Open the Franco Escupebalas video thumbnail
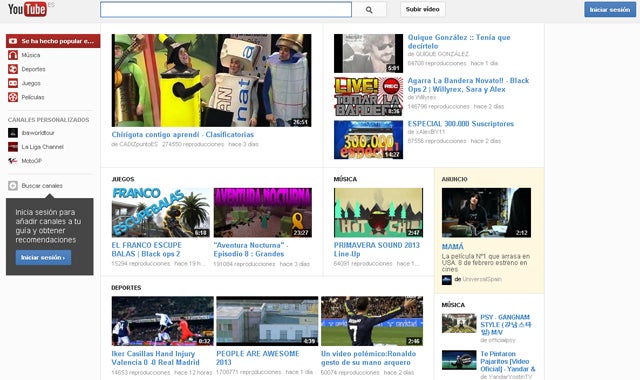 click(x=161, y=213)
